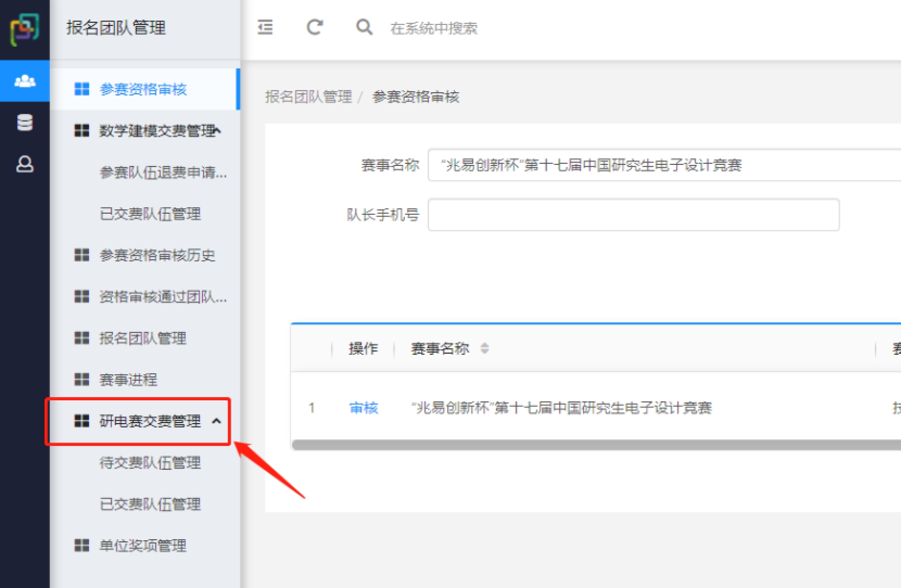The width and height of the screenshot is (901, 588).
Task: Click the search magnifier icon
Action: tap(364, 27)
